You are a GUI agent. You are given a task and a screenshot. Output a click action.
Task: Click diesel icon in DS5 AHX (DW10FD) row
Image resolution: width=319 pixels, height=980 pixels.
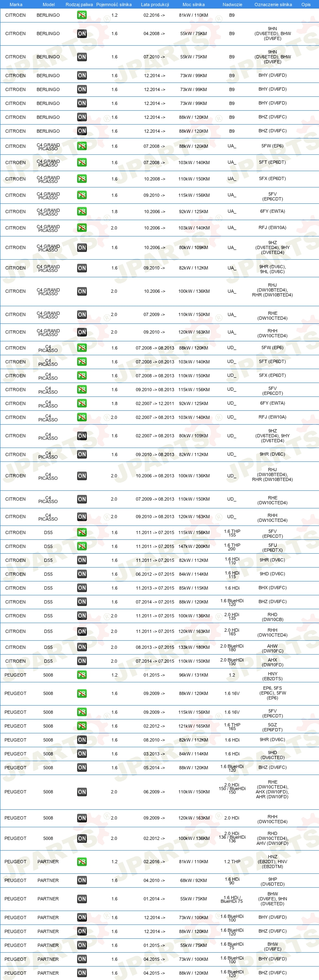82,661
